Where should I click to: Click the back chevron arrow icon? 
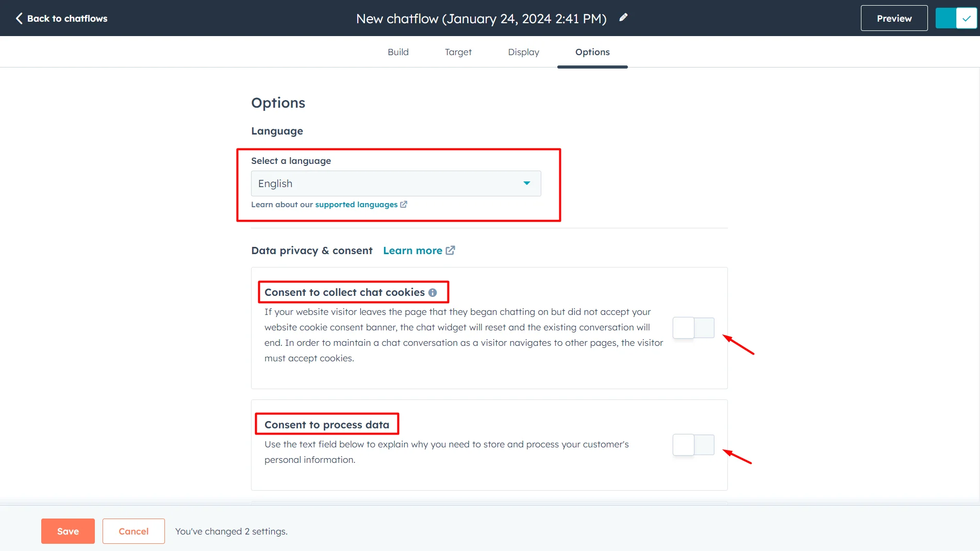(x=19, y=19)
